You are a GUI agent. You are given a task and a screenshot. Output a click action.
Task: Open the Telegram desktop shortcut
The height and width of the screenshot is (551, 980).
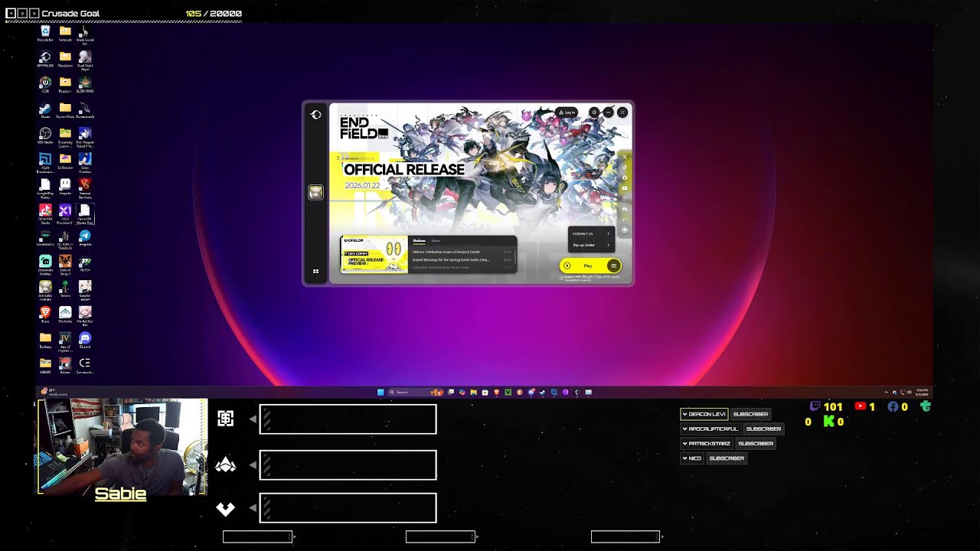(x=85, y=239)
